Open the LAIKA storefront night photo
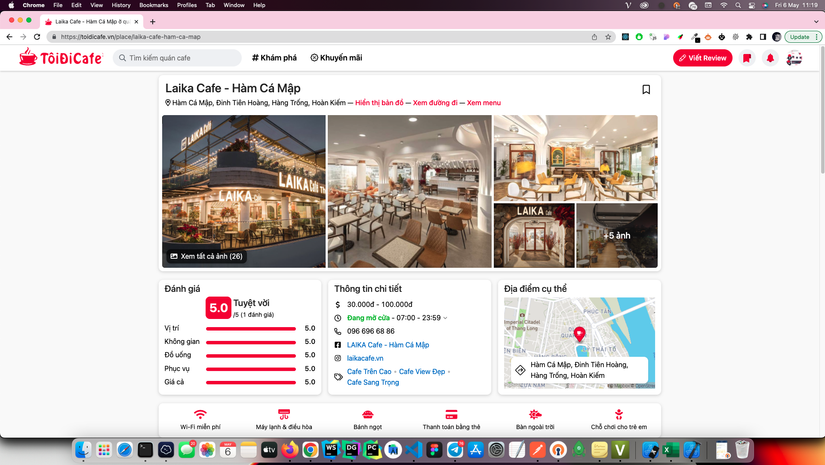The width and height of the screenshot is (825, 465). coord(244,191)
